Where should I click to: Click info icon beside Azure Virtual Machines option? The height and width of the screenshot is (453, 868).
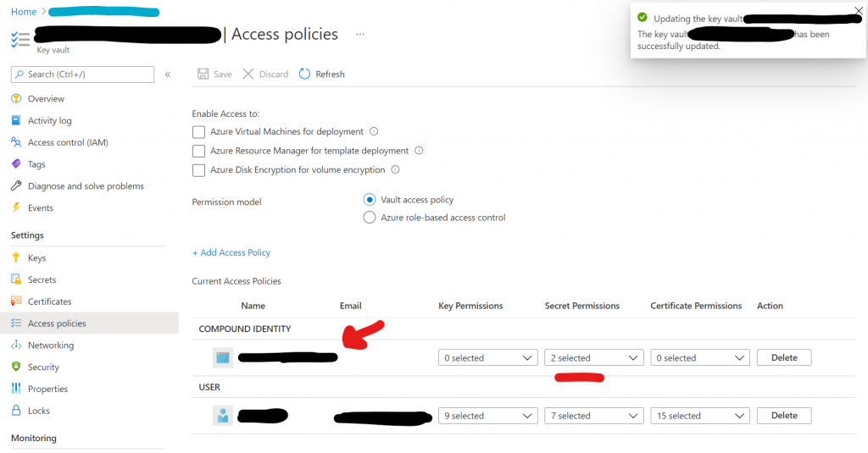(374, 131)
